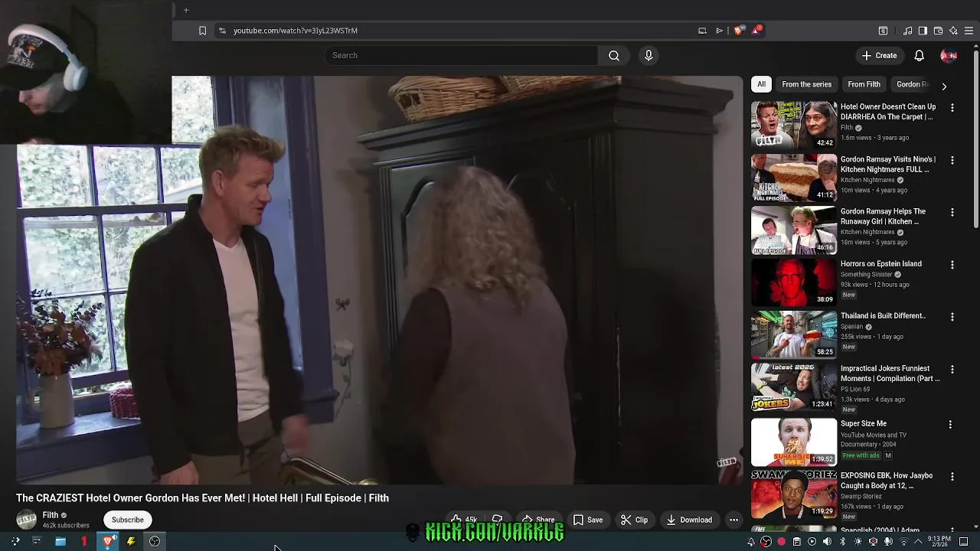Open a new browser tab with plus
Viewport: 980px width, 551px height.
(x=185, y=10)
